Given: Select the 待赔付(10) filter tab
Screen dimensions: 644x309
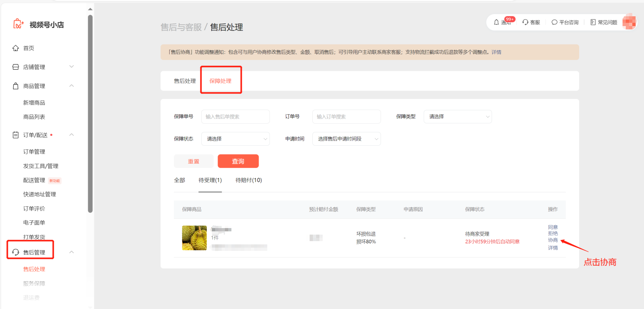Looking at the screenshot, I should click(x=249, y=180).
